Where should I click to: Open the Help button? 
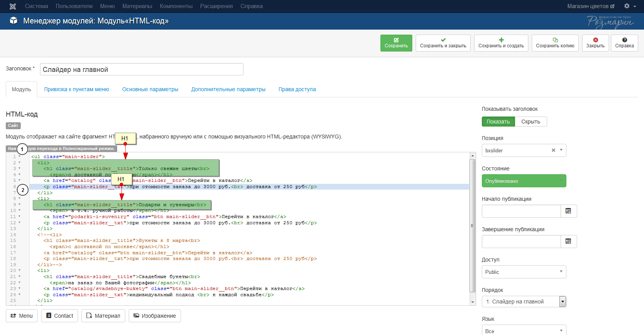click(624, 43)
